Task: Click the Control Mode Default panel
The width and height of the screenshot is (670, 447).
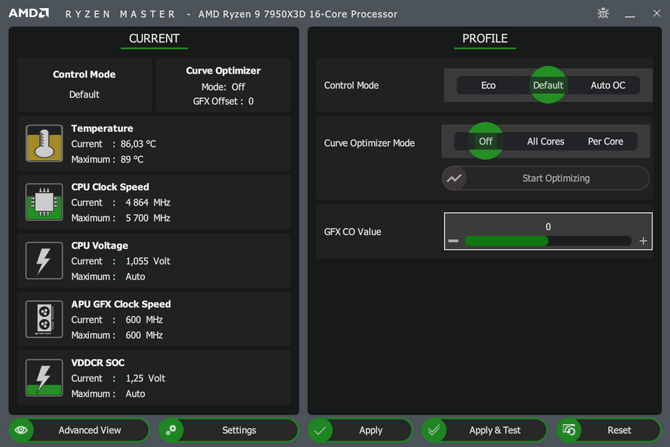Action: click(84, 85)
